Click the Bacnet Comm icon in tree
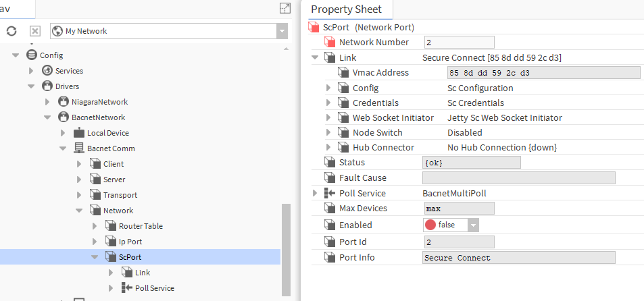Viewport: 644px width, 301px height. tap(79, 148)
